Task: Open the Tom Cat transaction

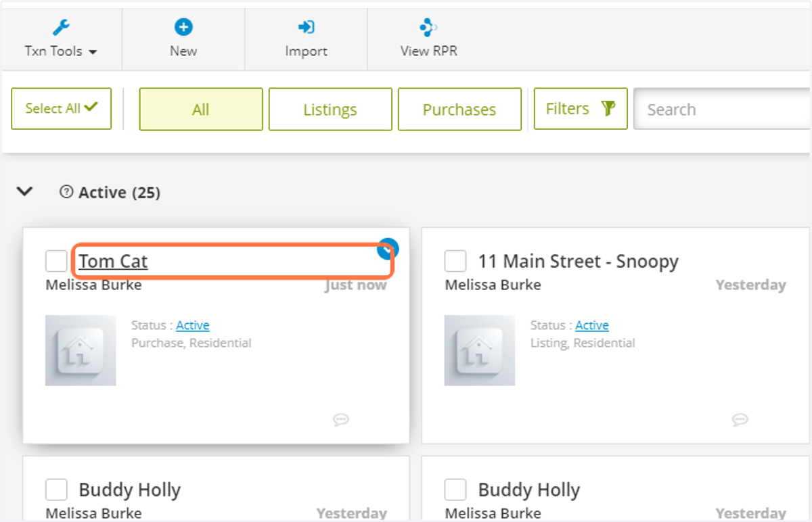Action: pos(113,261)
